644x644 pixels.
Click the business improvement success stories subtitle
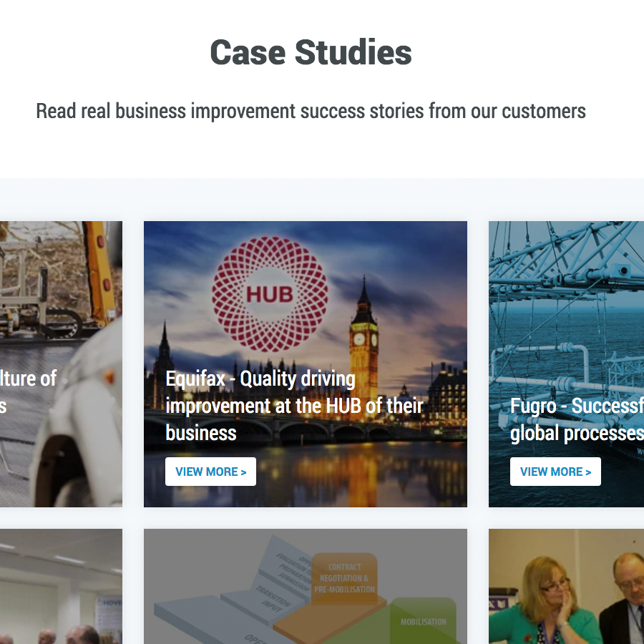coord(311,111)
